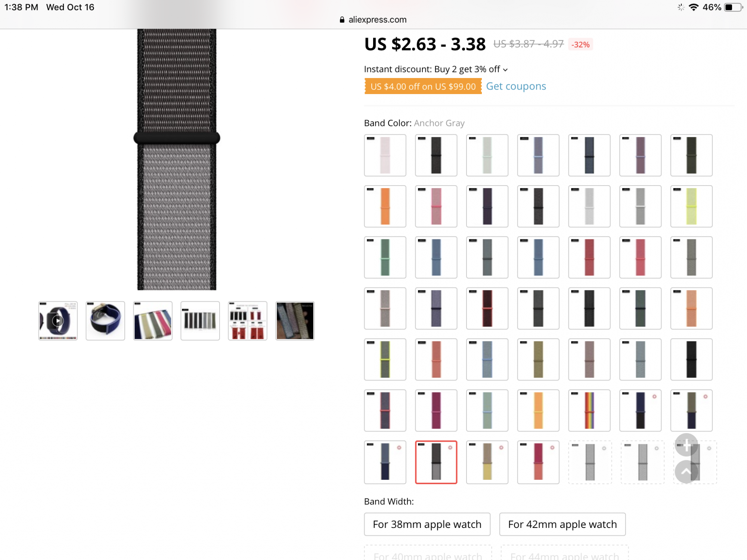Open the folded striped bands thumbnail

coord(153,321)
